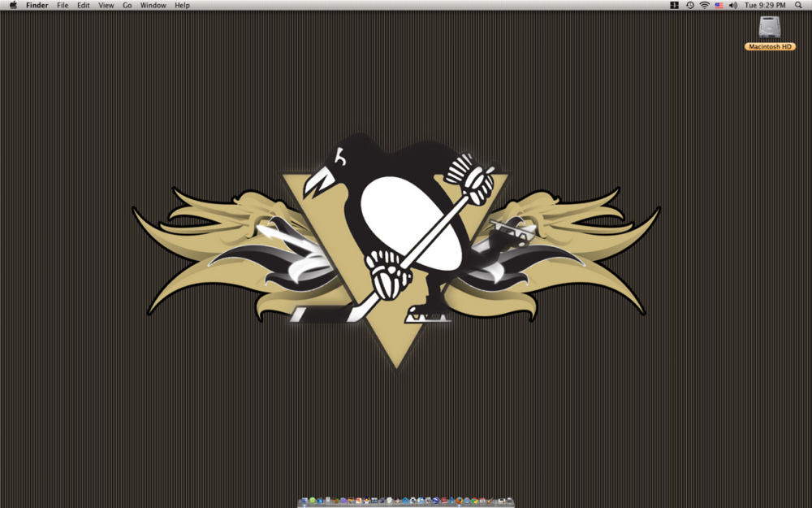The height and width of the screenshot is (508, 812).
Task: Click the clock showing Tue 9:29 PM
Action: [765, 5]
